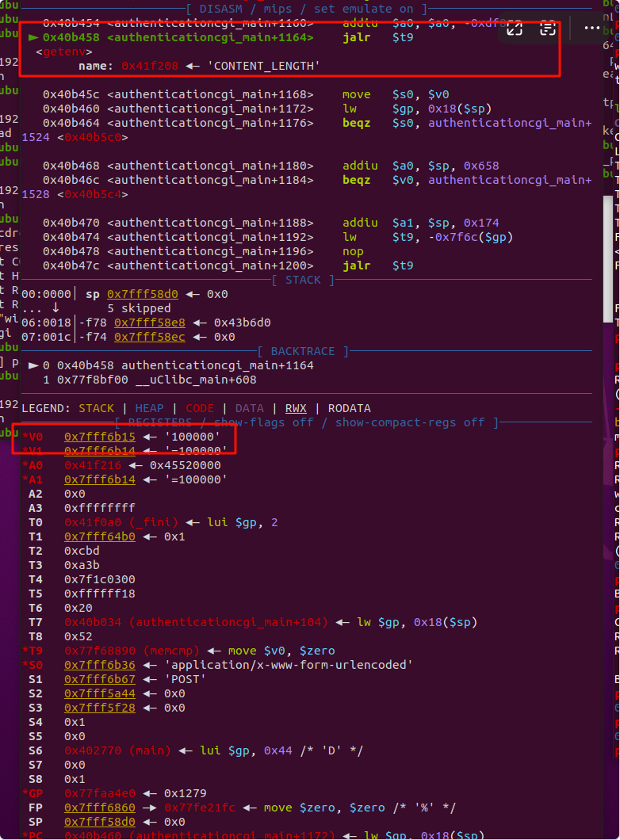Select the stack value 0x43b6d0

tap(243, 323)
